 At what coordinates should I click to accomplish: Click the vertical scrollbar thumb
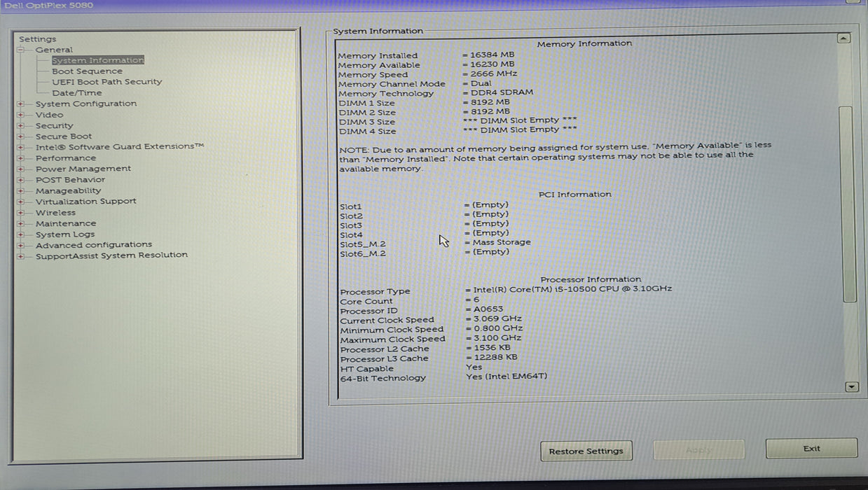pos(848,204)
